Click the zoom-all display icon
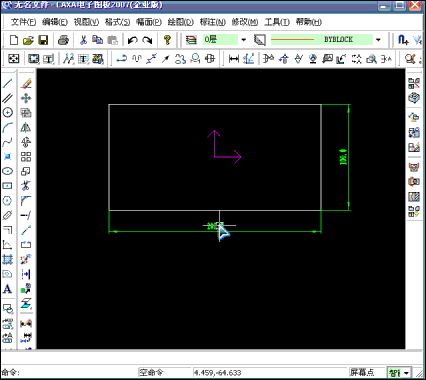Screen dimensions: 426x380 14,59
